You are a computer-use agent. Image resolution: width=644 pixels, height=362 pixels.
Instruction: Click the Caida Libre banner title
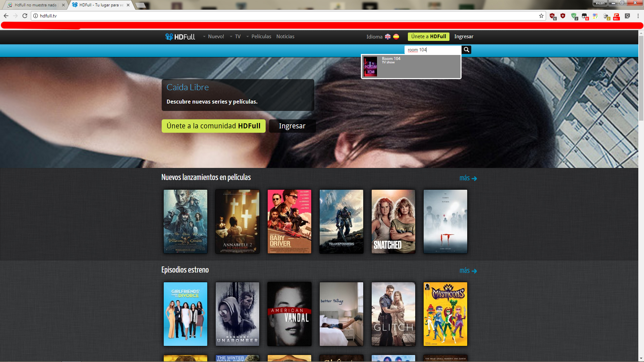click(x=188, y=87)
